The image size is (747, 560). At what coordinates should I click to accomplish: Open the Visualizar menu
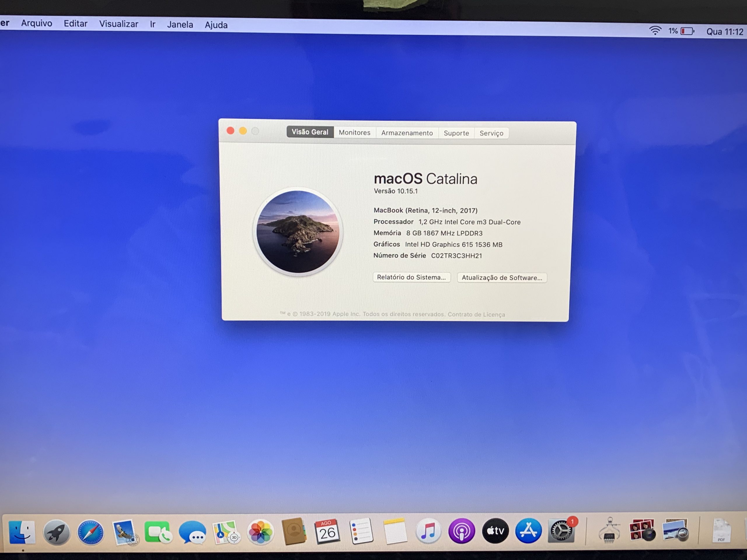[118, 24]
